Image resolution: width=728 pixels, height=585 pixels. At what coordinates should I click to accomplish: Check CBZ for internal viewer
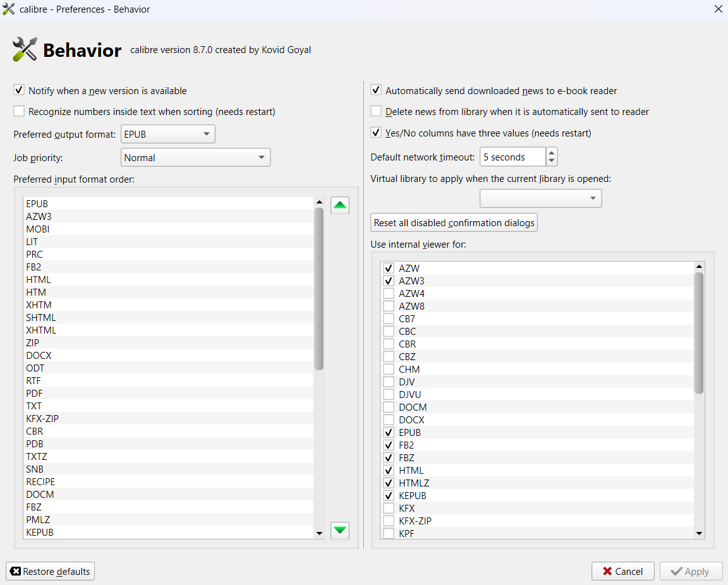[x=389, y=356]
